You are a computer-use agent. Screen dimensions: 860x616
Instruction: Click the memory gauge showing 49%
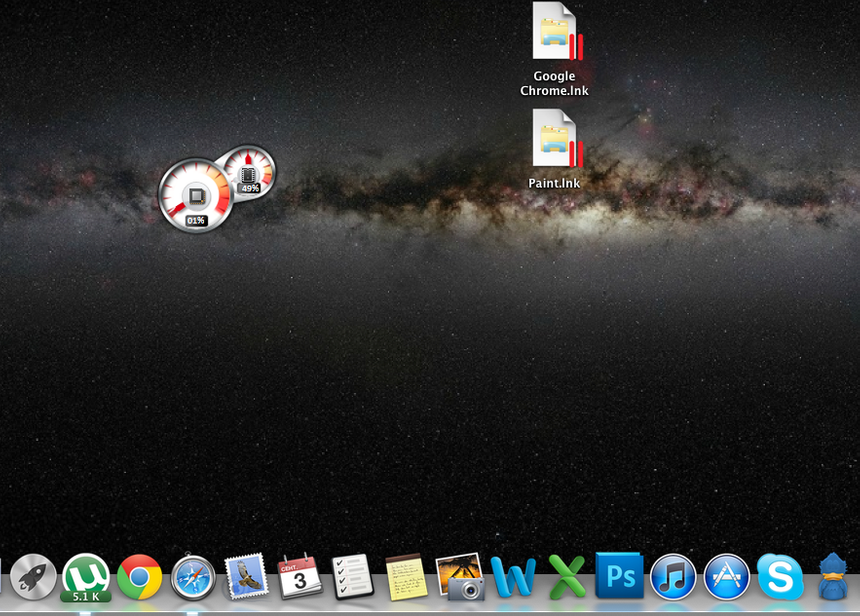click(249, 168)
